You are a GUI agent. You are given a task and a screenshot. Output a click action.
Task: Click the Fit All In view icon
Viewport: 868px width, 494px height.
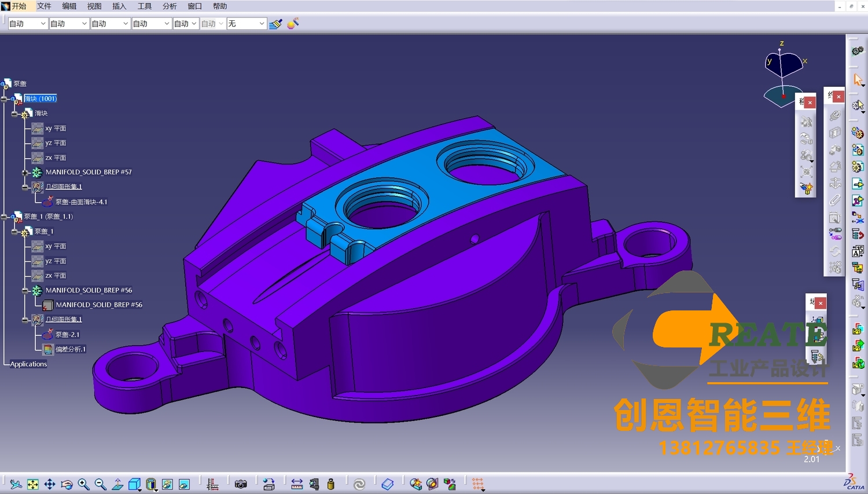(x=33, y=484)
